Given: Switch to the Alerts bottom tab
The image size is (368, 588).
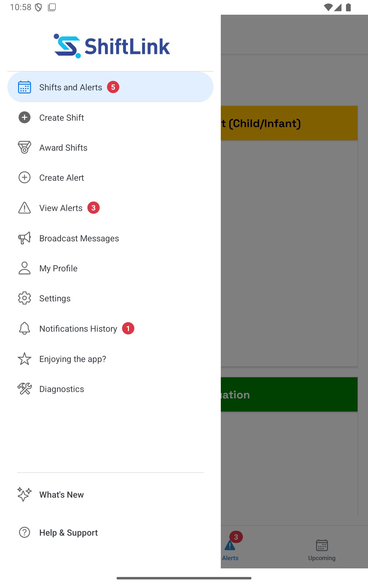Looking at the screenshot, I should [230, 547].
